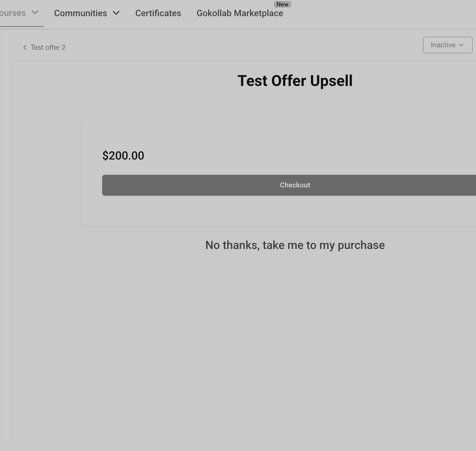Click the $200.00 price text
The height and width of the screenshot is (451, 476).
(x=123, y=156)
